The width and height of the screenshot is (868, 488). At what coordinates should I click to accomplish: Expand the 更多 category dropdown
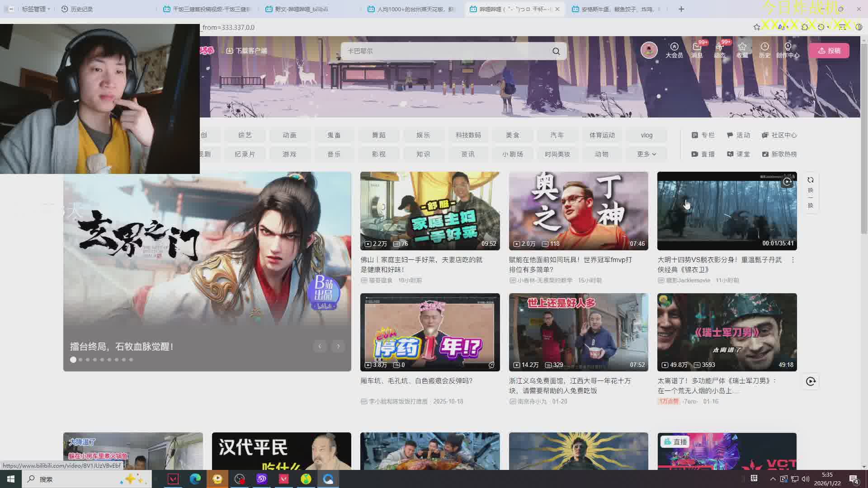click(x=646, y=154)
